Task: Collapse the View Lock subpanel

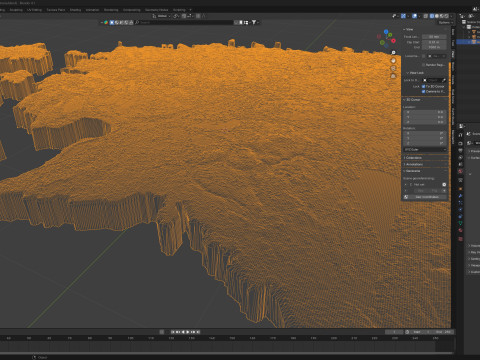Action: coord(416,73)
